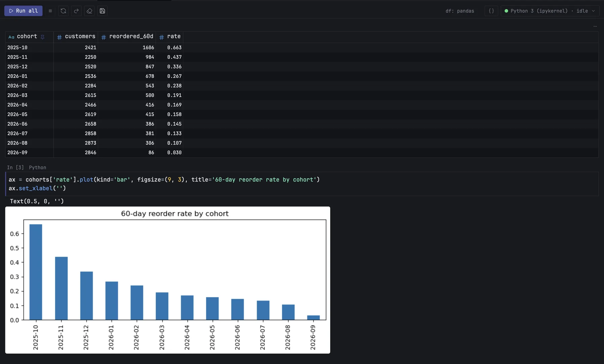This screenshot has width=604, height=364.
Task: Click the Python language label of cell 3
Action: click(x=38, y=167)
